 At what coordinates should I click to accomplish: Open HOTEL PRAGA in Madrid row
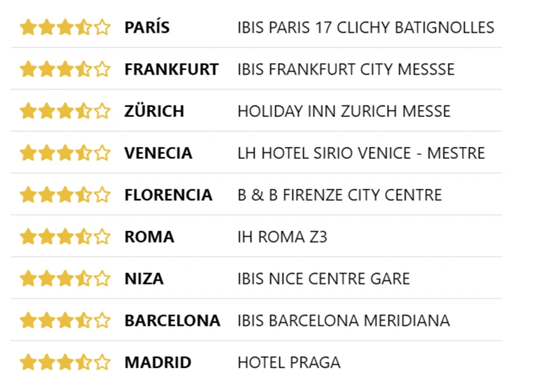click(288, 363)
